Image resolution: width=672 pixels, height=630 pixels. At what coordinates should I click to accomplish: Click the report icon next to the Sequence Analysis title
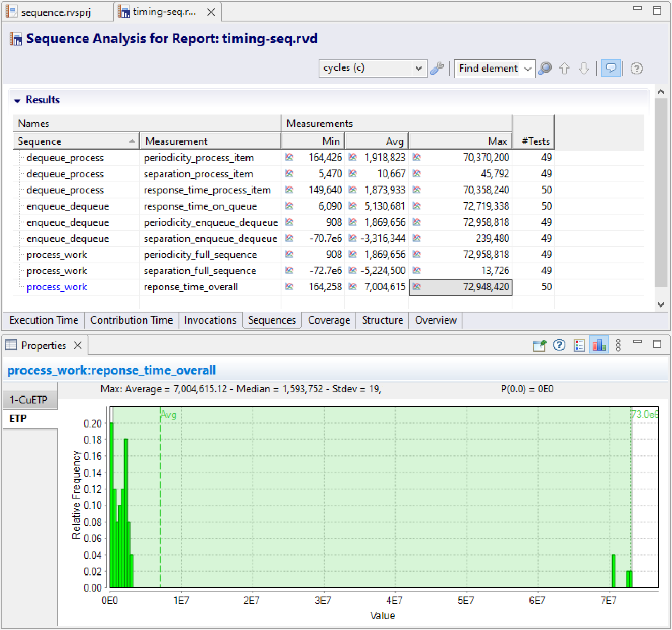(16, 39)
